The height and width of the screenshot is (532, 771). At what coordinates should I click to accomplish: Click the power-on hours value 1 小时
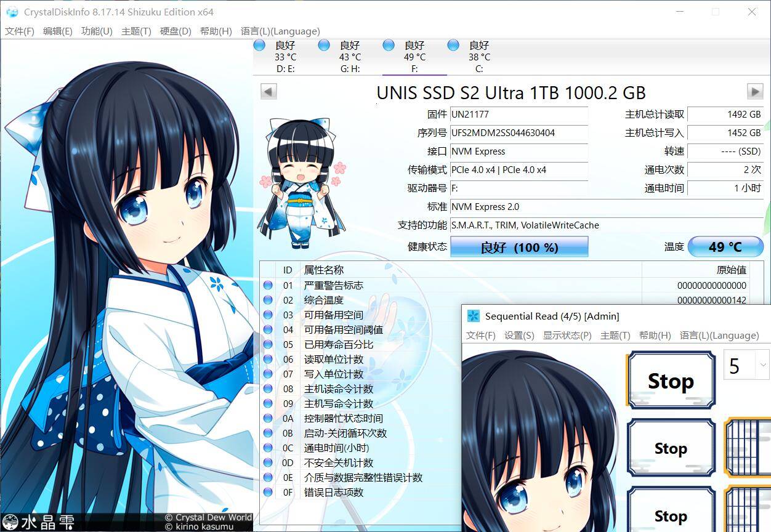pos(725,188)
